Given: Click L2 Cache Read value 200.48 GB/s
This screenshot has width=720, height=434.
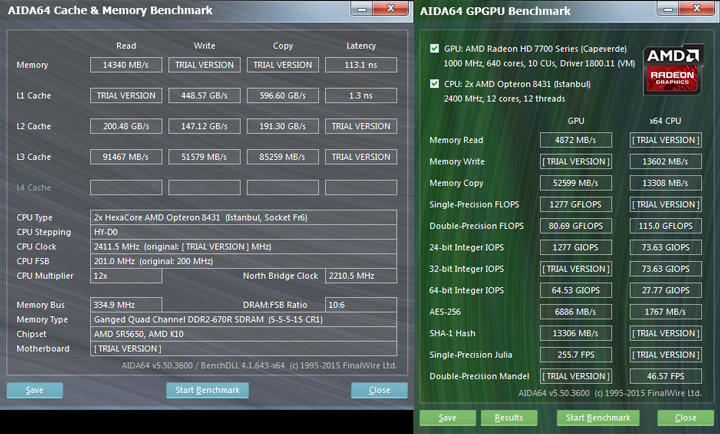Looking at the screenshot, I should [x=126, y=126].
